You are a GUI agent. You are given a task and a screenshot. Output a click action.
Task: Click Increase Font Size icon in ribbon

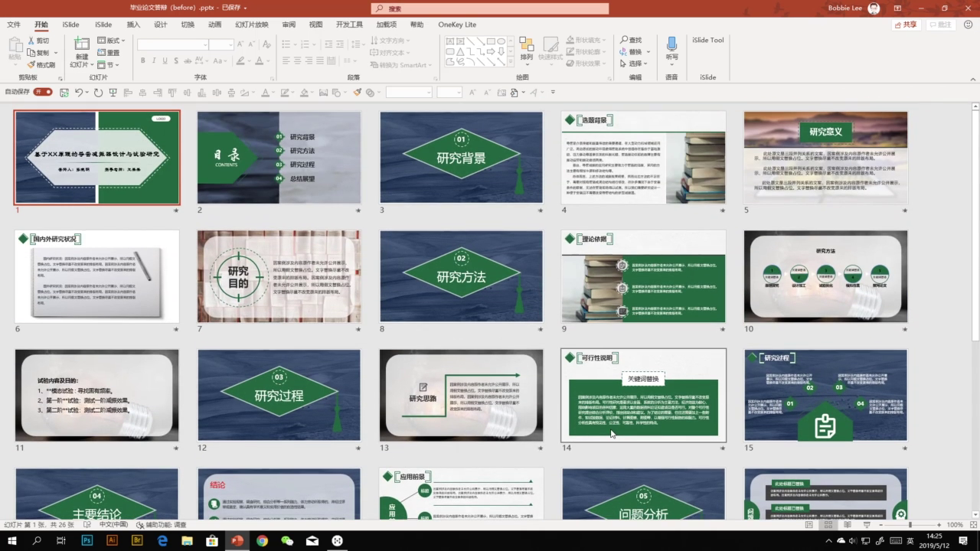[241, 45]
